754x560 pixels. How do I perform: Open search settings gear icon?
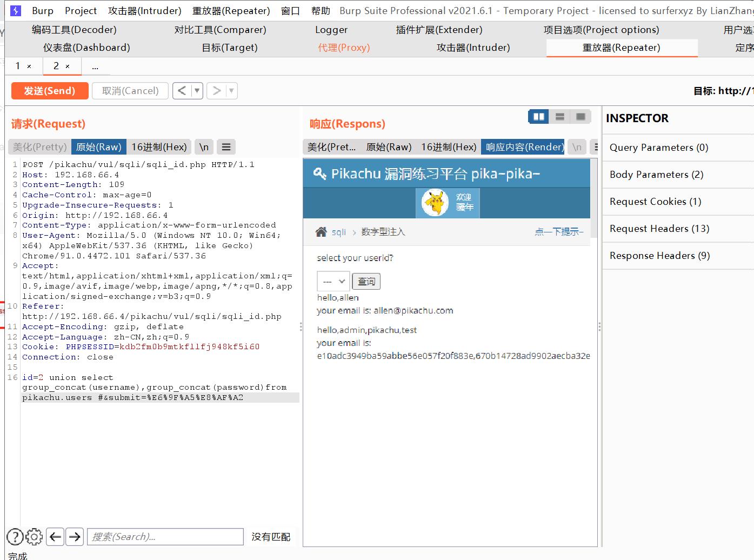tap(34, 536)
